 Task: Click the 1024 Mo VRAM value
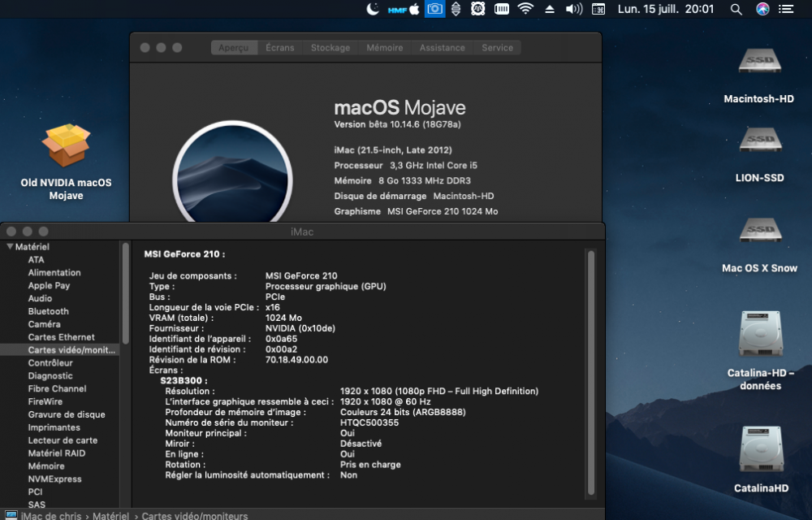point(283,318)
